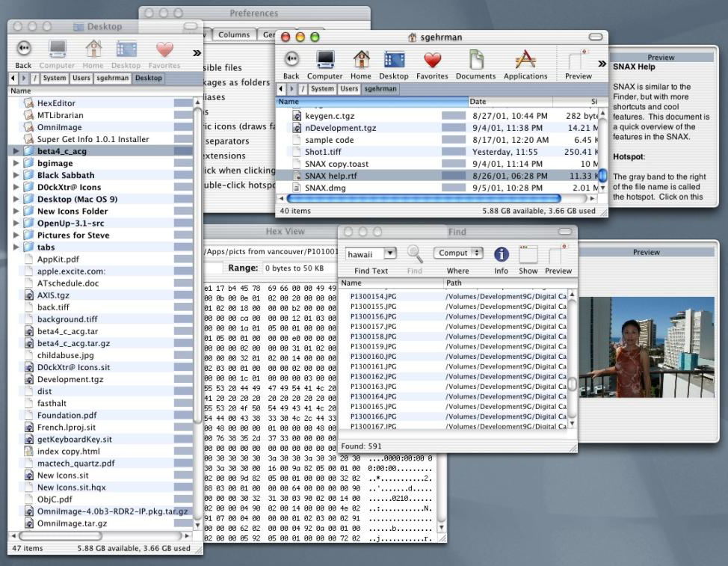Click the Info icon in Find window
728x566 pixels.
pyautogui.click(x=501, y=254)
